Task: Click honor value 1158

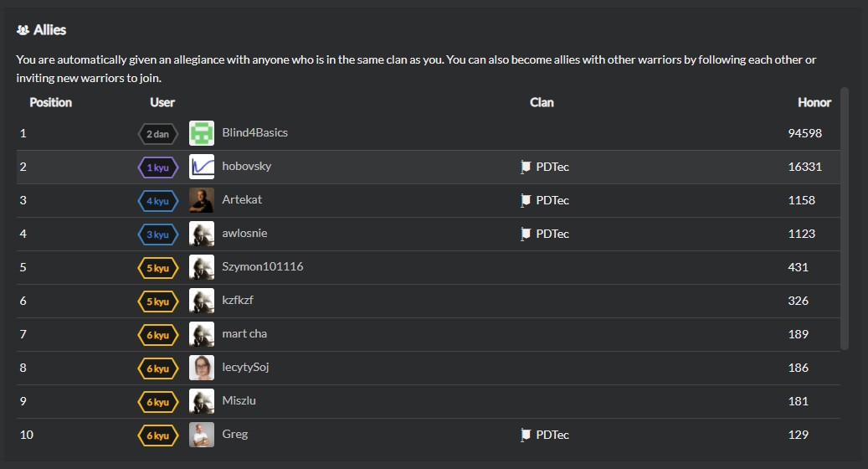Action: pos(802,200)
